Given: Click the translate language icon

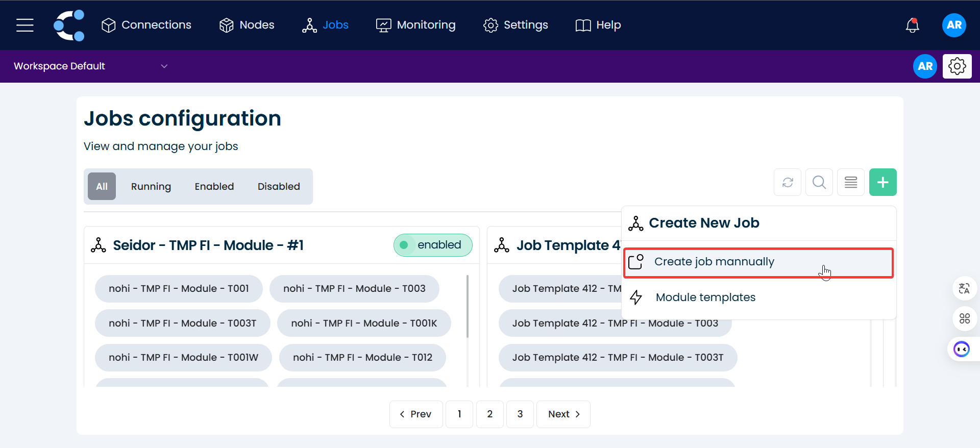Looking at the screenshot, I should coord(964,288).
